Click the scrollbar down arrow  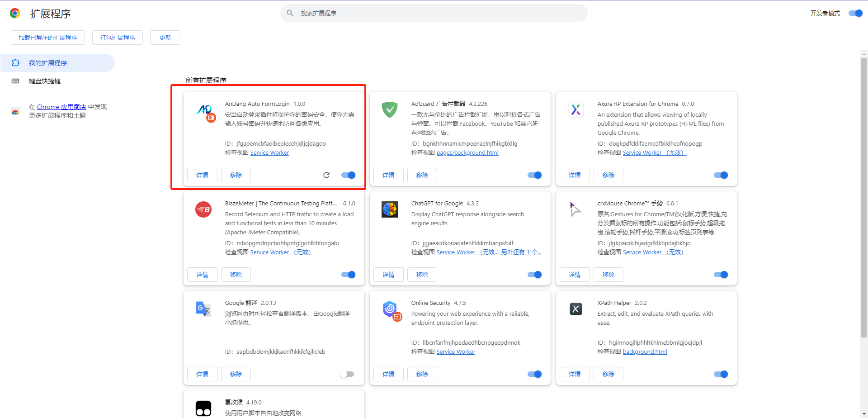click(x=864, y=414)
